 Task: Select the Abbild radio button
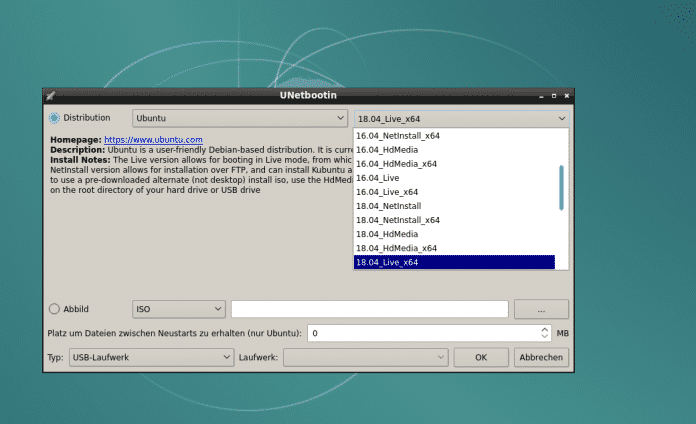[x=54, y=309]
